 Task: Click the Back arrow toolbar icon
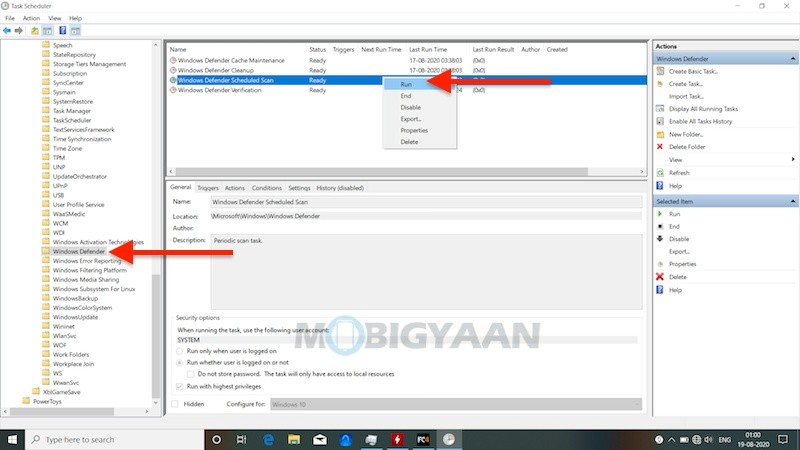[x=7, y=31]
